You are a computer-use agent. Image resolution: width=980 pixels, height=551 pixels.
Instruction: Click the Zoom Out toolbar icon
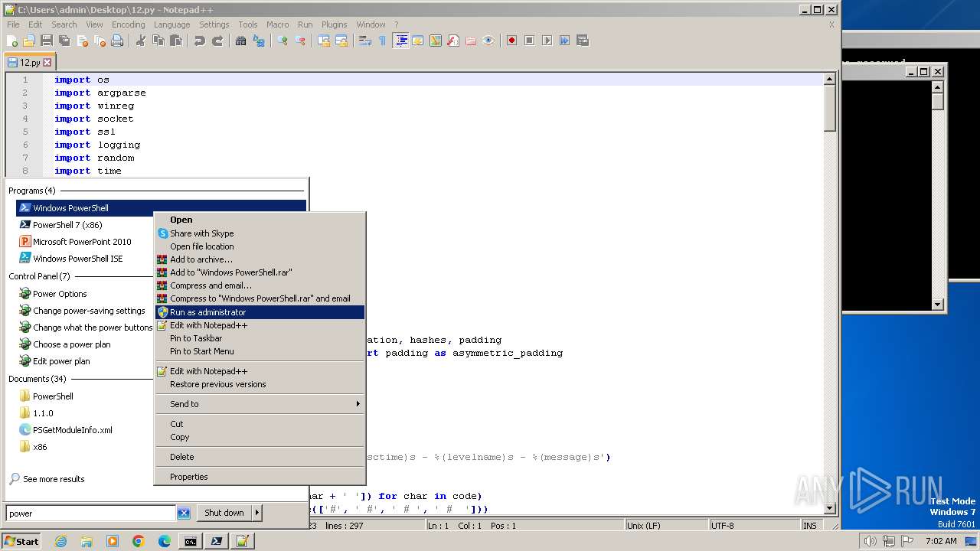coord(300,41)
